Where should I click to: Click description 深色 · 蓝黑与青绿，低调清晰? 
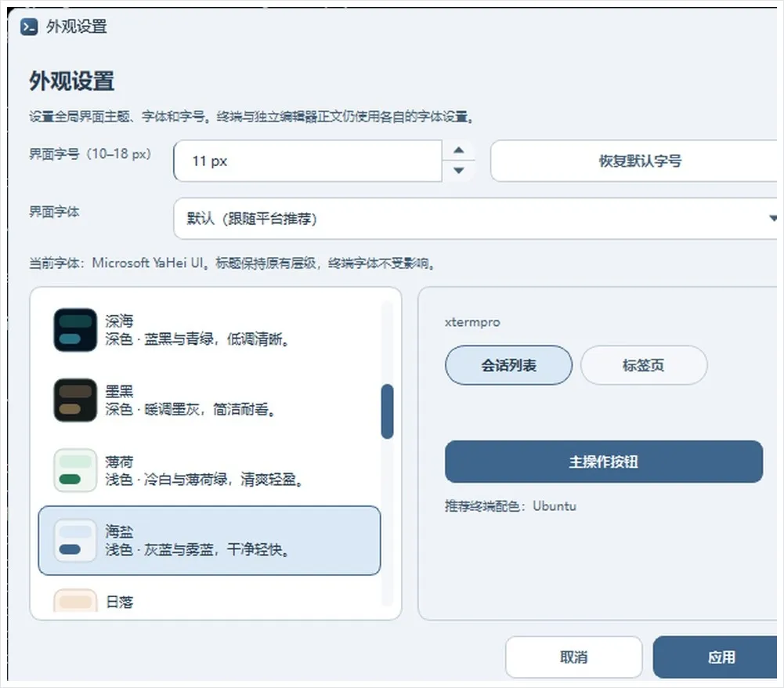tap(197, 339)
